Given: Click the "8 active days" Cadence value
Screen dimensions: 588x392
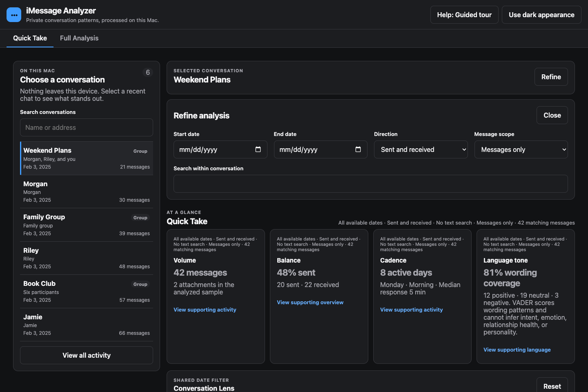Looking at the screenshot, I should 406,273.
